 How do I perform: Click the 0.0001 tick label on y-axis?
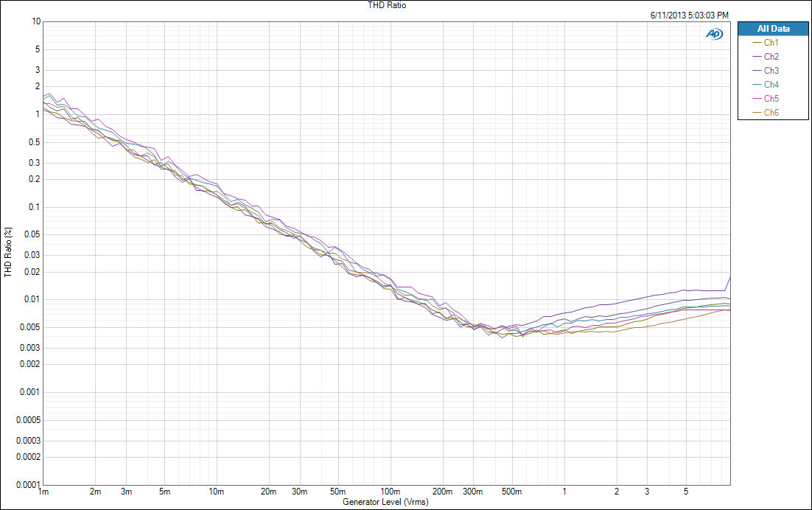(28, 485)
